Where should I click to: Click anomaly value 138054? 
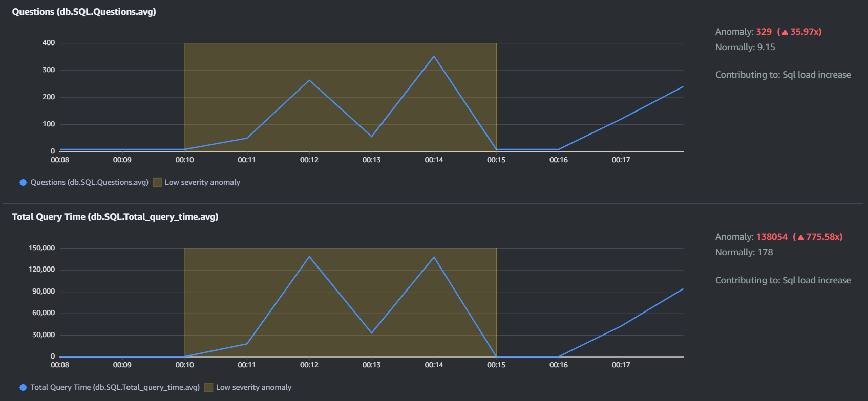pyautogui.click(x=772, y=237)
